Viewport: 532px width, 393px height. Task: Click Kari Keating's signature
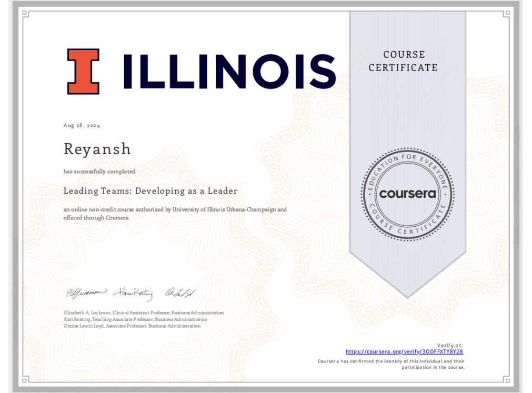click(x=133, y=294)
